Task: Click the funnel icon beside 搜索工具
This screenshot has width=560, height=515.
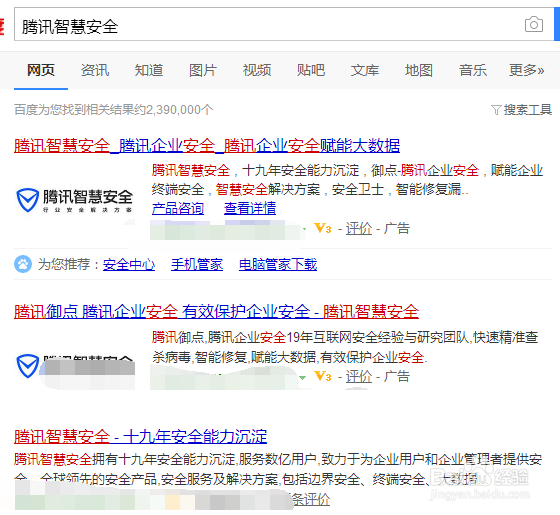Action: coord(496,110)
